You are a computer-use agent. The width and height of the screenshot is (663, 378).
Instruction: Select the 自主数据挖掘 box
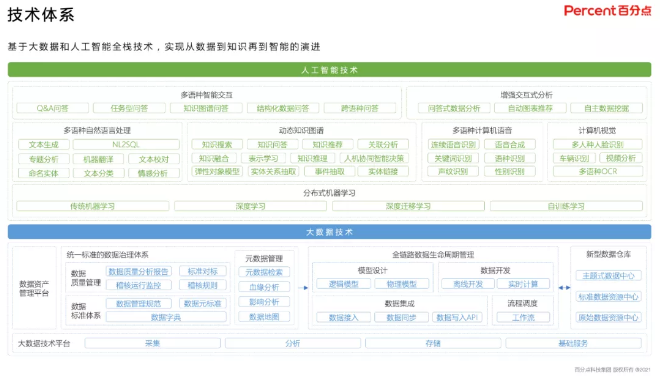click(x=607, y=108)
